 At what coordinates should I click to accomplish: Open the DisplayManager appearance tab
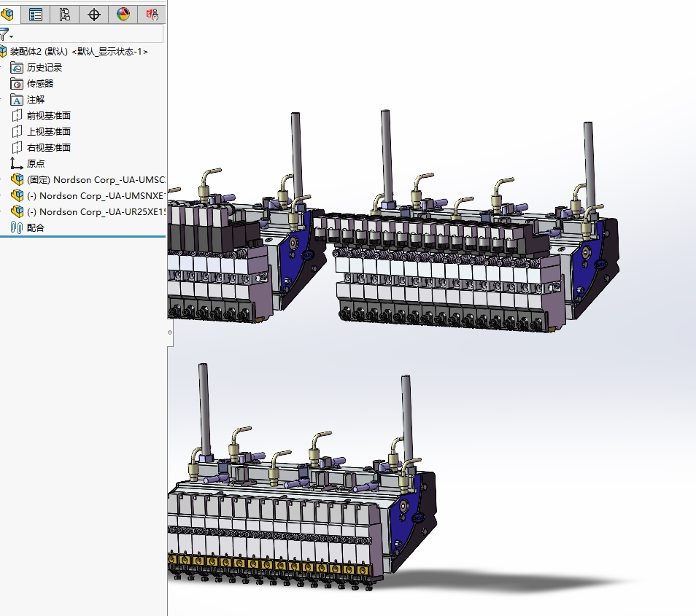click(x=123, y=14)
